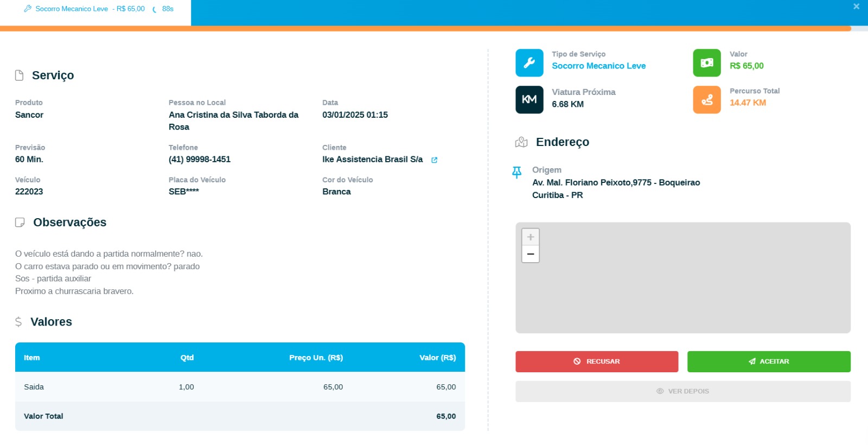This screenshot has width=868, height=445.
Task: Click the document icon next to Serviço
Action: coord(20,75)
